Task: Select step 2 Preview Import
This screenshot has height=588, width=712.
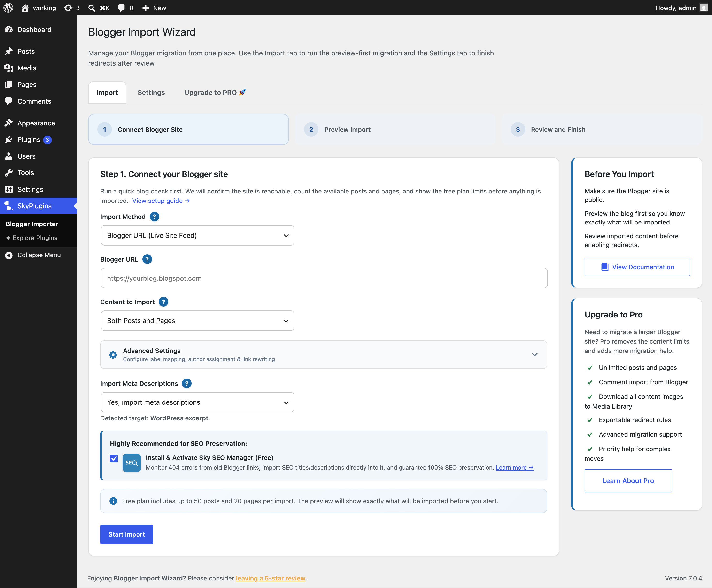Action: [x=395, y=129]
